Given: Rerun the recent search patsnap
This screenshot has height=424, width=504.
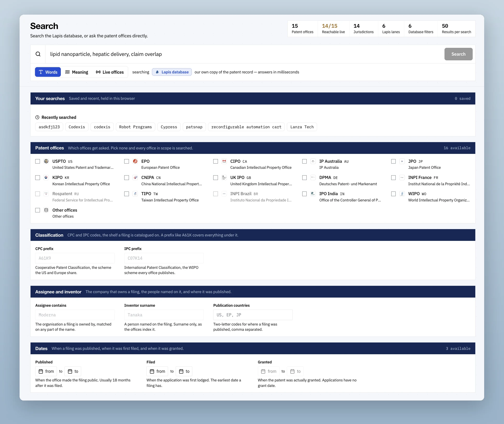Looking at the screenshot, I should 194,127.
